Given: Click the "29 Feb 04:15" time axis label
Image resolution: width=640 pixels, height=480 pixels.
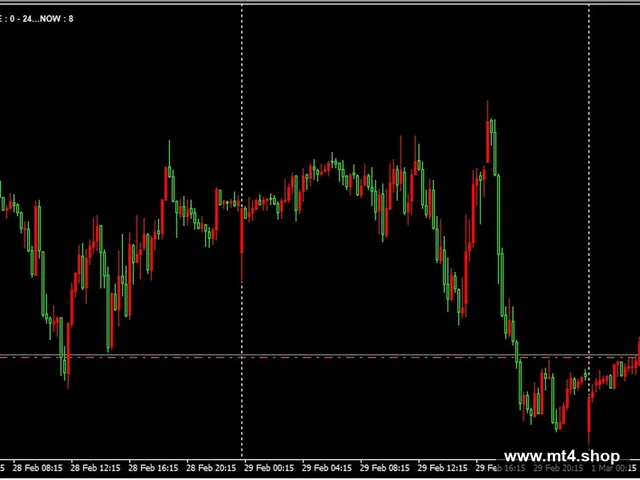Looking at the screenshot, I should 327,467.
